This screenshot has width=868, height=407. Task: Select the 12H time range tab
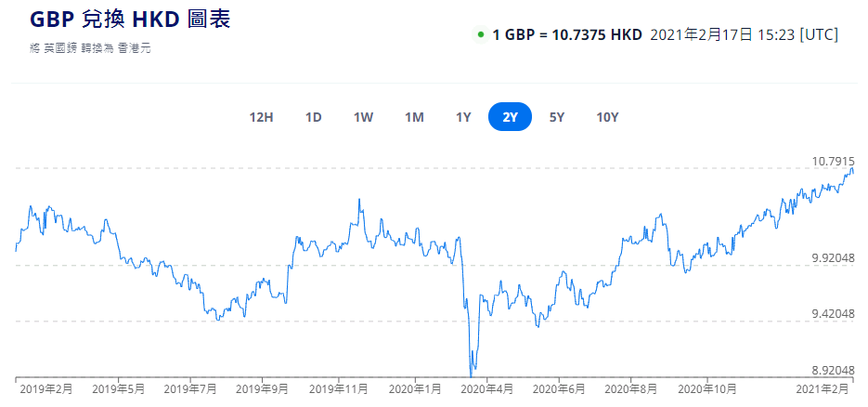click(x=261, y=117)
